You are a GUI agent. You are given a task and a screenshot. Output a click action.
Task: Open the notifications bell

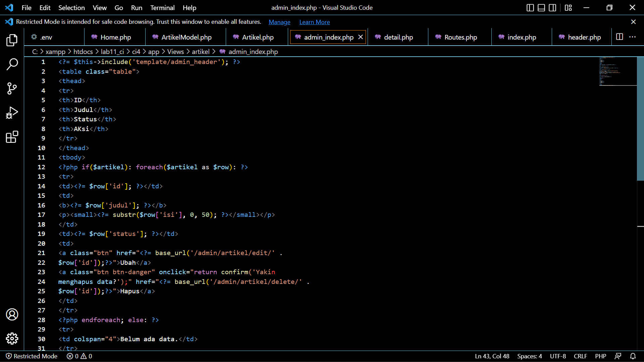(x=633, y=356)
